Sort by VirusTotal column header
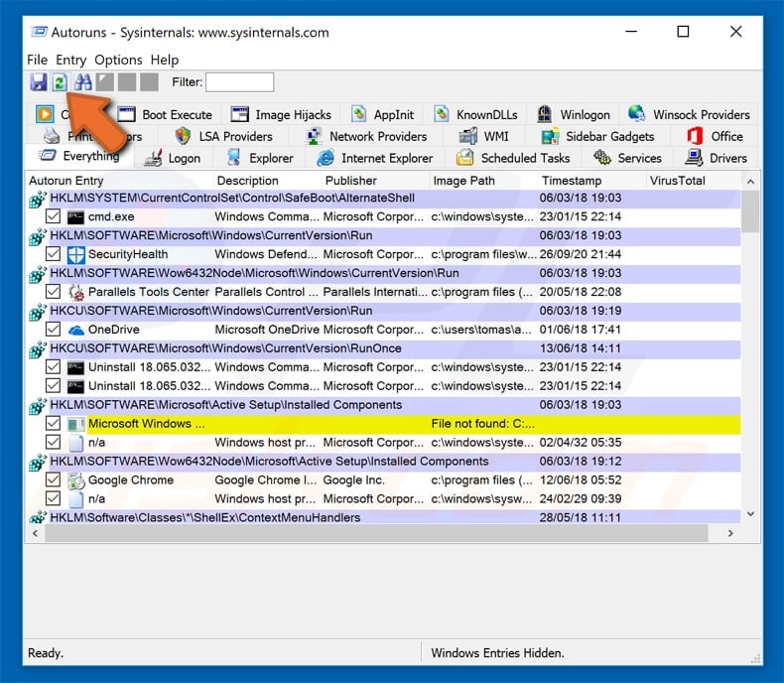Viewport: 784px width, 683px height. (x=694, y=181)
